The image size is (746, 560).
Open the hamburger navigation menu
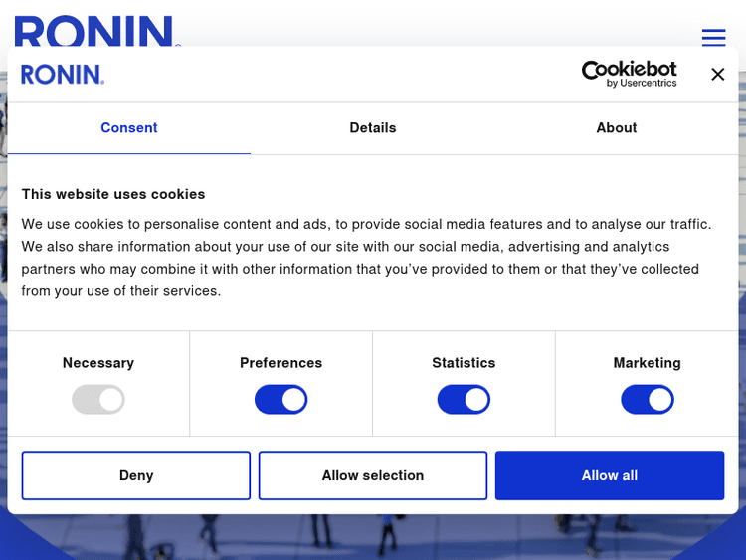(x=713, y=38)
